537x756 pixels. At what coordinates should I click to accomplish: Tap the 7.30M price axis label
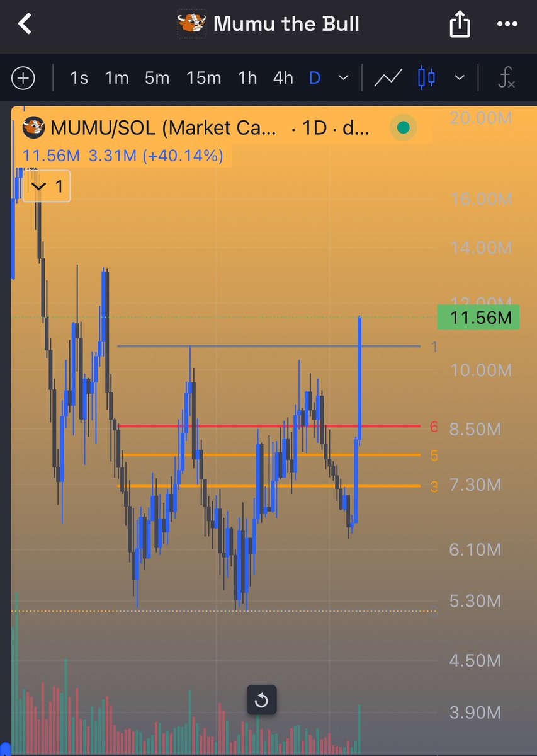pyautogui.click(x=475, y=484)
